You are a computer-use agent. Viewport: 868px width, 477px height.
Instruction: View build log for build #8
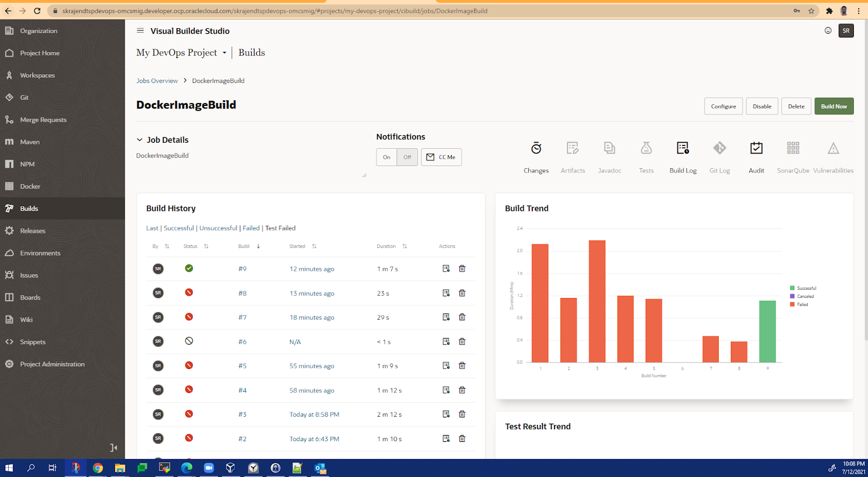click(446, 293)
